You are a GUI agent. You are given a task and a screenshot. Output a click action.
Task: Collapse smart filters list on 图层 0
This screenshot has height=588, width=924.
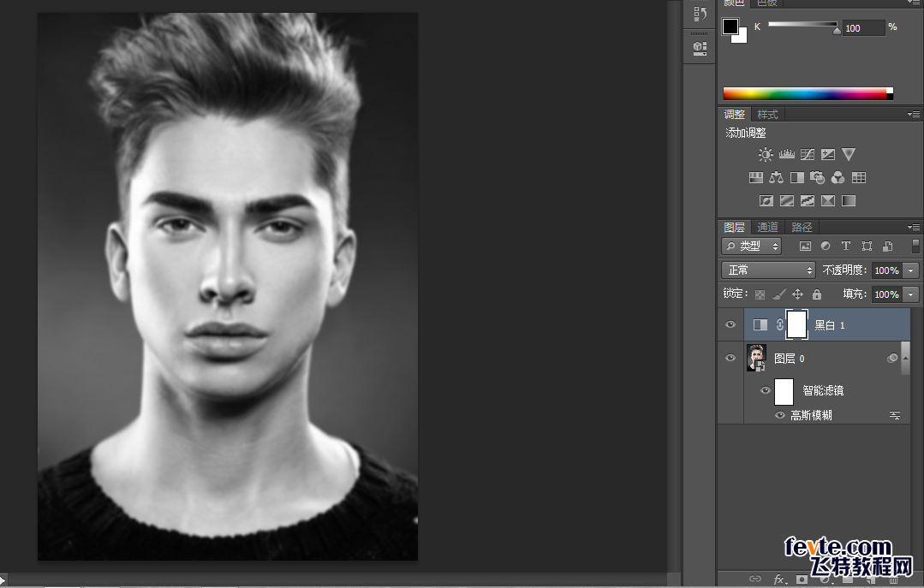pyautogui.click(x=906, y=359)
